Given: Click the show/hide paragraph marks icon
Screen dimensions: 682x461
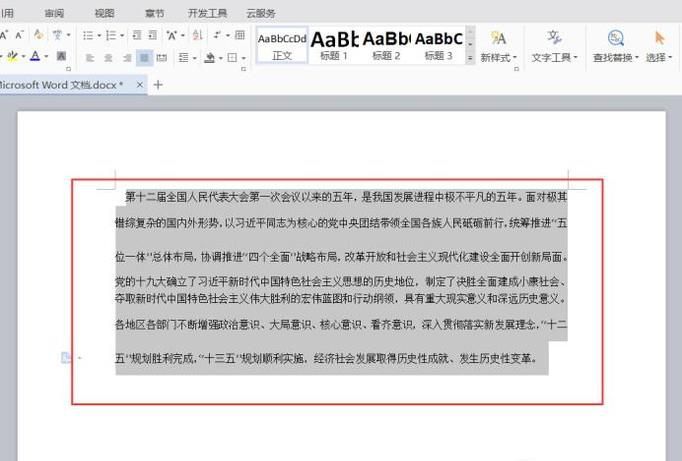Looking at the screenshot, I should pos(217,35).
